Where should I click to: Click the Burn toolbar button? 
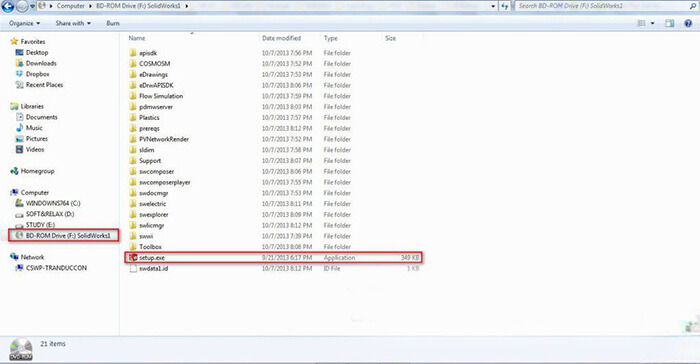pyautogui.click(x=113, y=23)
